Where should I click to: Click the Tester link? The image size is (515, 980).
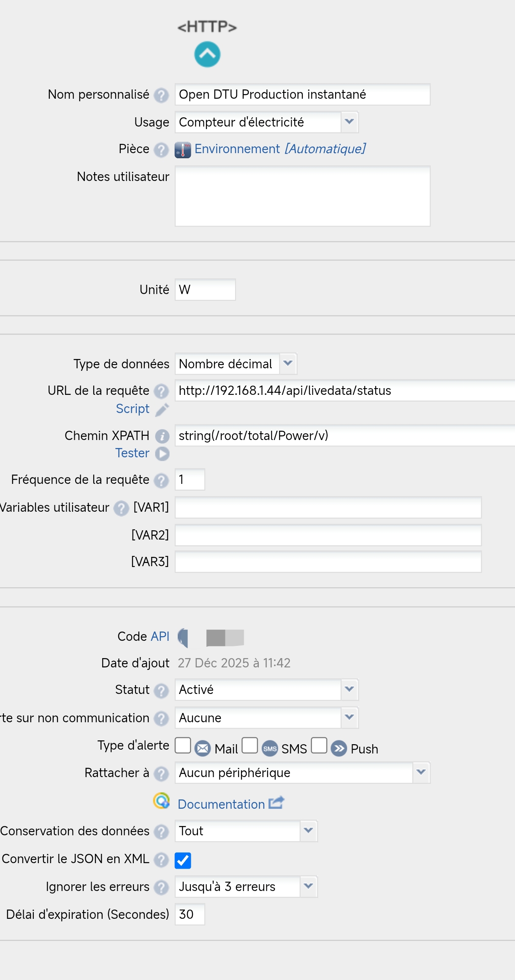click(x=133, y=453)
